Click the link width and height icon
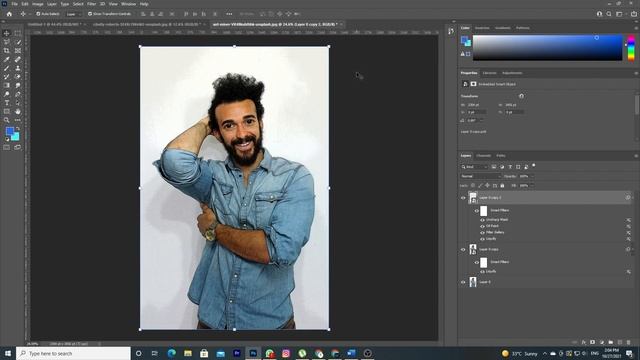 coord(521,96)
